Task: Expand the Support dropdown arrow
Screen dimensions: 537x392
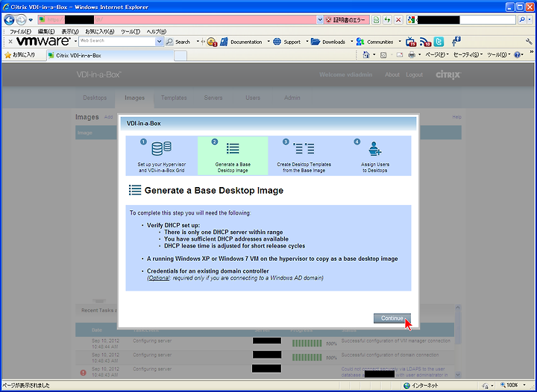Action: pos(307,42)
